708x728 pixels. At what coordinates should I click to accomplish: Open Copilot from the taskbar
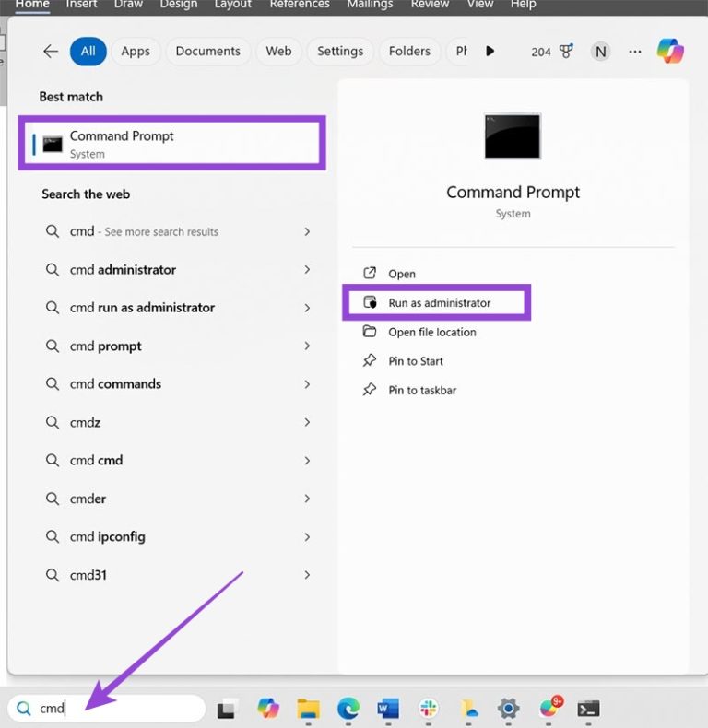[268, 708]
